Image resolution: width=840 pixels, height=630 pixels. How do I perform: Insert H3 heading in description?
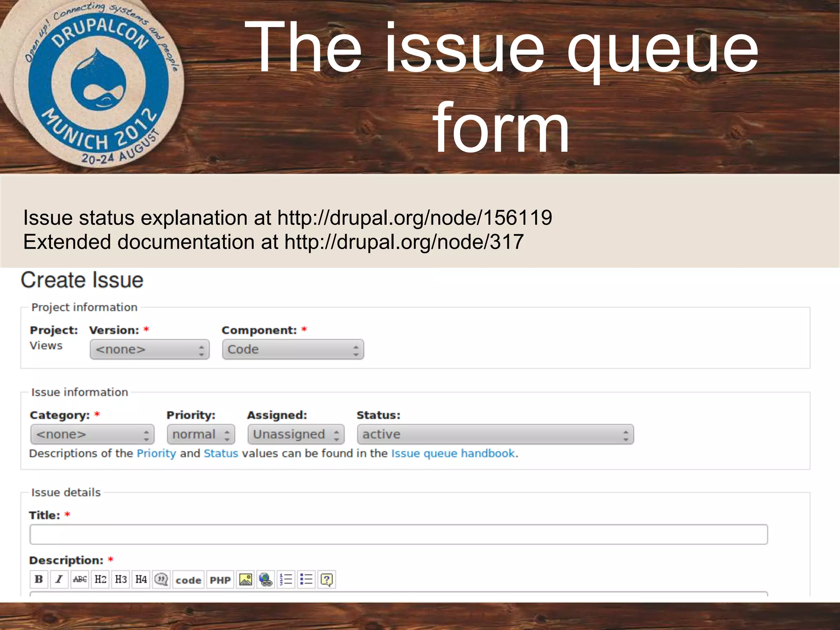121,579
